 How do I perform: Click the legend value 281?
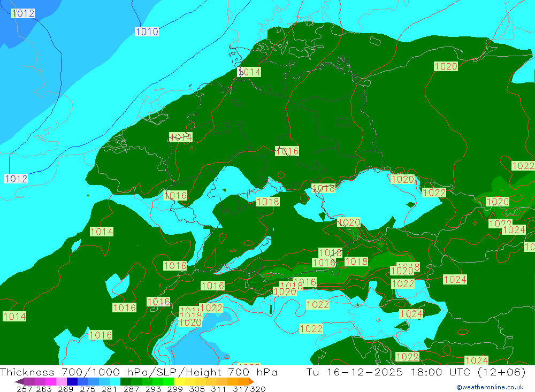[110, 389]
